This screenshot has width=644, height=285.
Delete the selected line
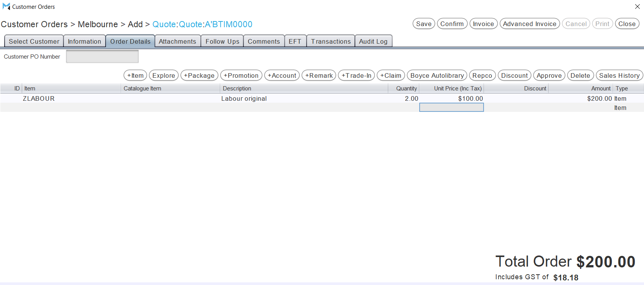click(x=580, y=75)
